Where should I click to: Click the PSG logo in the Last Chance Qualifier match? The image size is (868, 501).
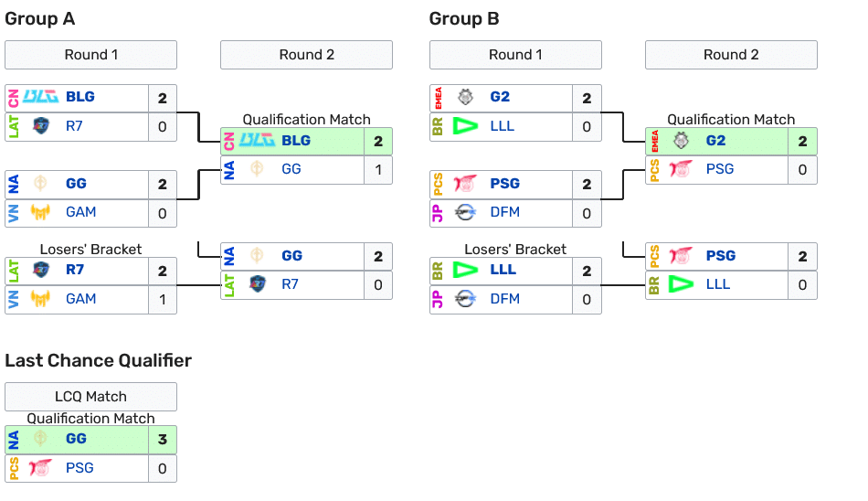click(x=41, y=468)
